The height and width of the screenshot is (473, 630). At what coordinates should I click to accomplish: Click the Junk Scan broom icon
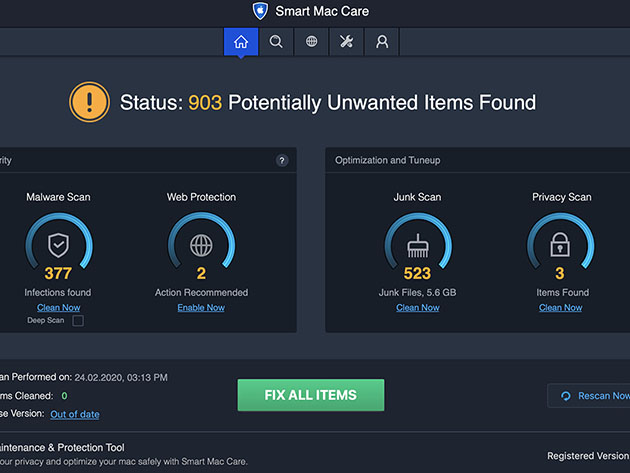(x=417, y=245)
